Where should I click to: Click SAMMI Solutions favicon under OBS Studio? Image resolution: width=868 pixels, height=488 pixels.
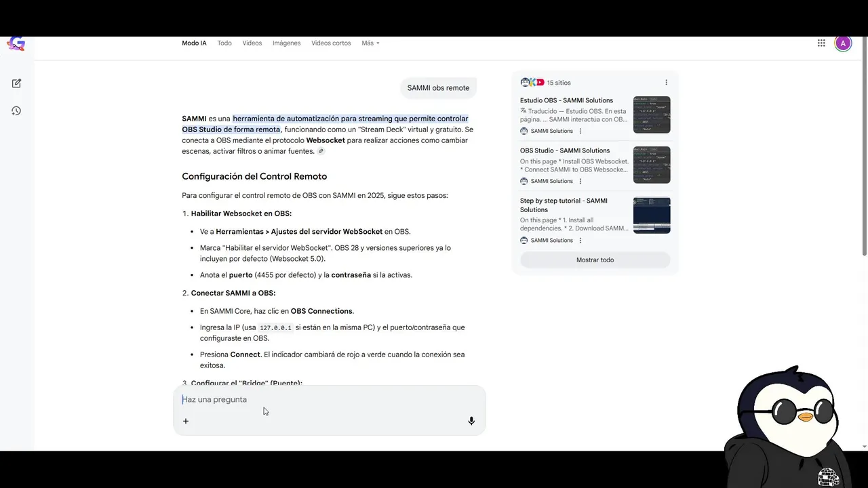524,181
